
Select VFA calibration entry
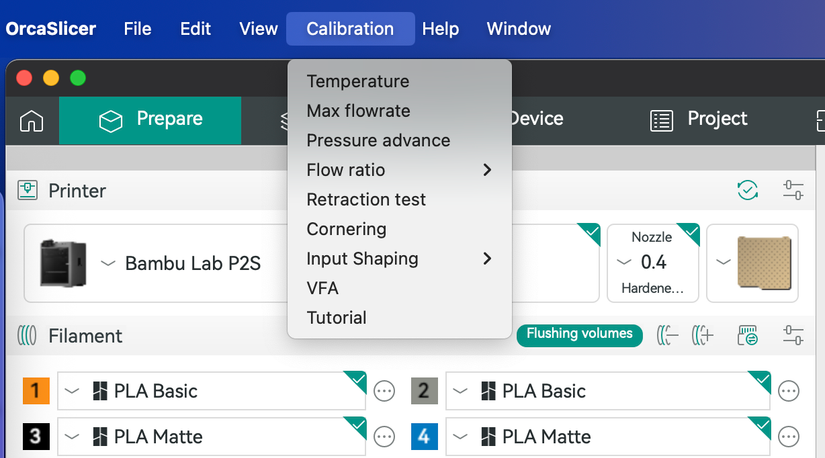coord(400,288)
